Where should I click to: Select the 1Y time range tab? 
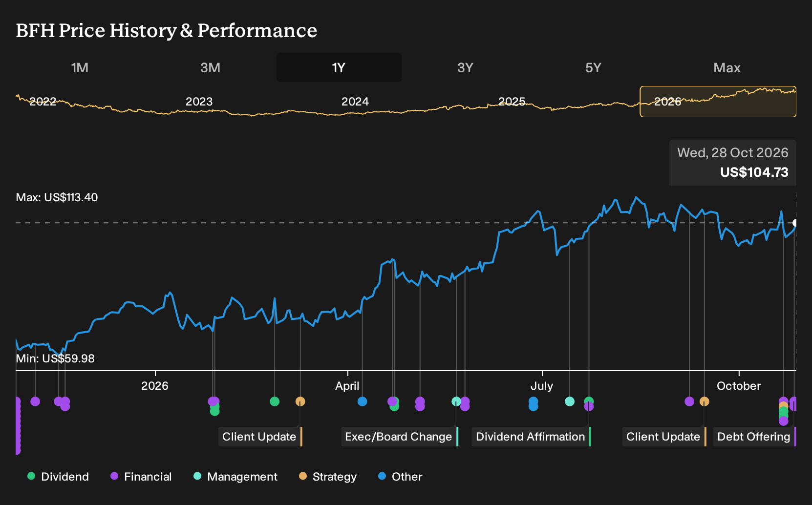click(x=339, y=67)
